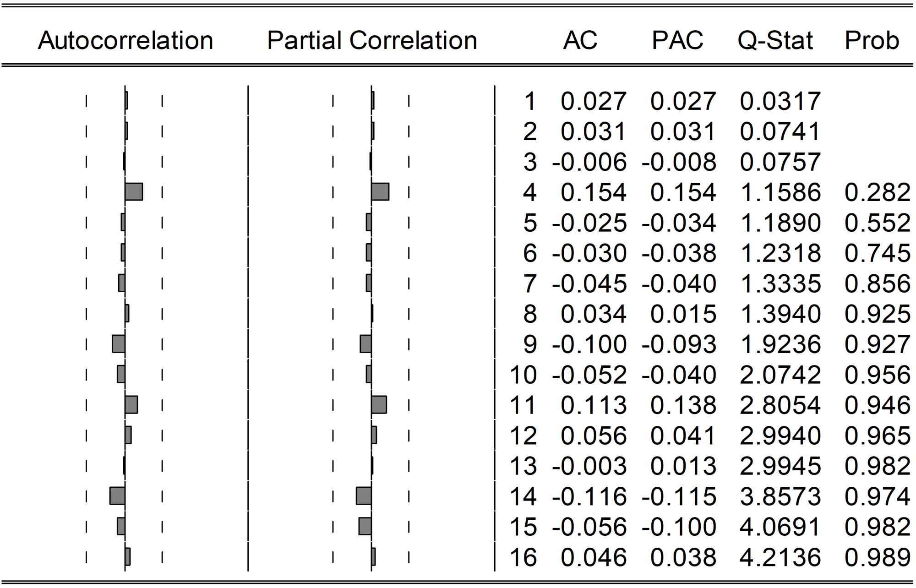Screen dimensions: 916x588
Task: Click the Autocorrelation column header
Action: [125, 41]
